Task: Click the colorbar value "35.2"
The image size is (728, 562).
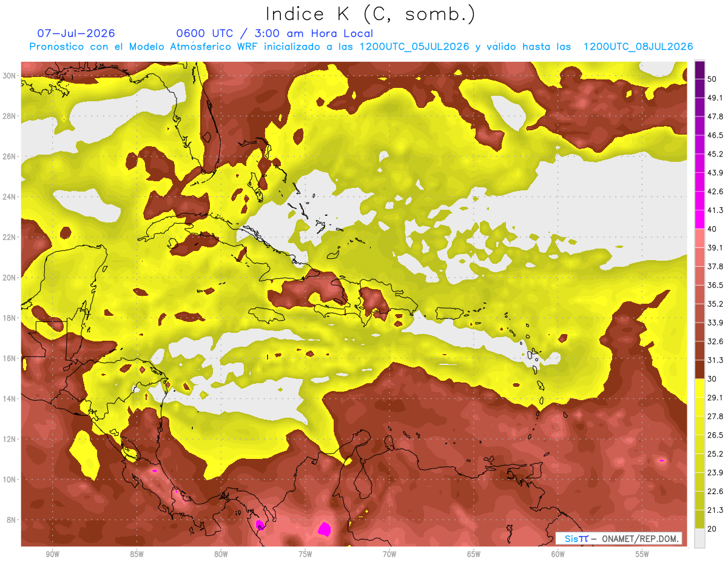Action: (715, 304)
